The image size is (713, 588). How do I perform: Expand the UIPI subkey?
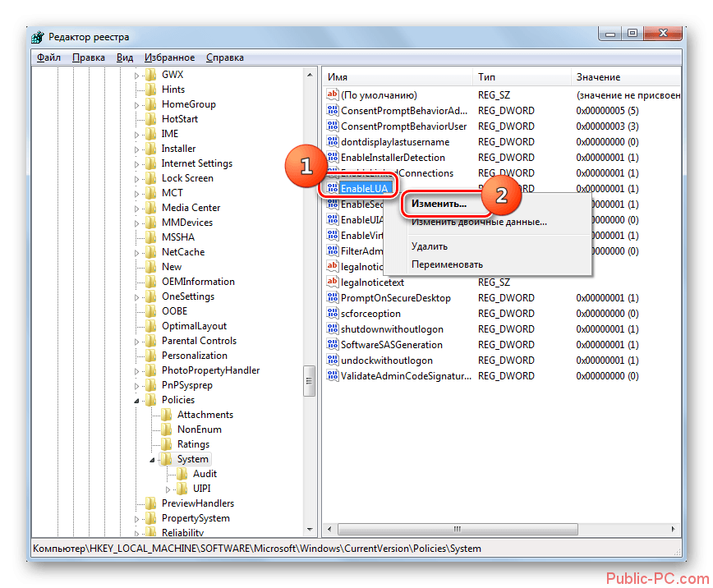coord(168,489)
